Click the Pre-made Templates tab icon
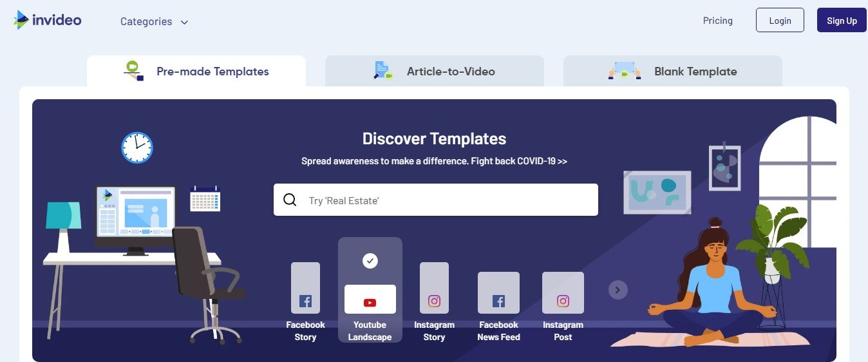 pyautogui.click(x=133, y=71)
